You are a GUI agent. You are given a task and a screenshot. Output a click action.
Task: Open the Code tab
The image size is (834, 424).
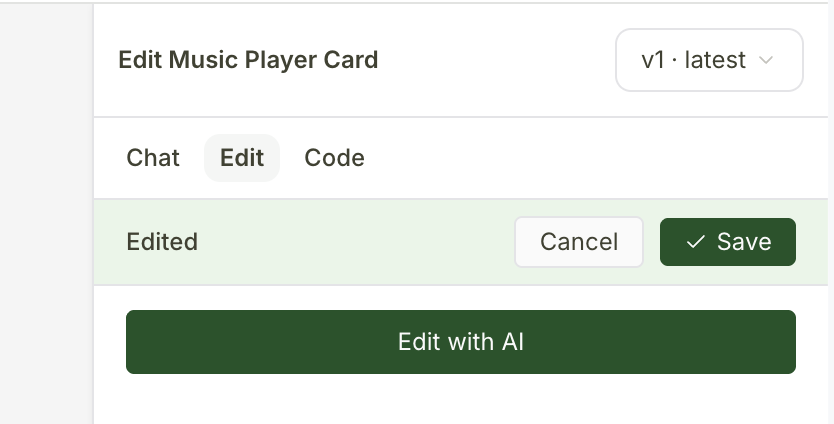[x=334, y=158]
